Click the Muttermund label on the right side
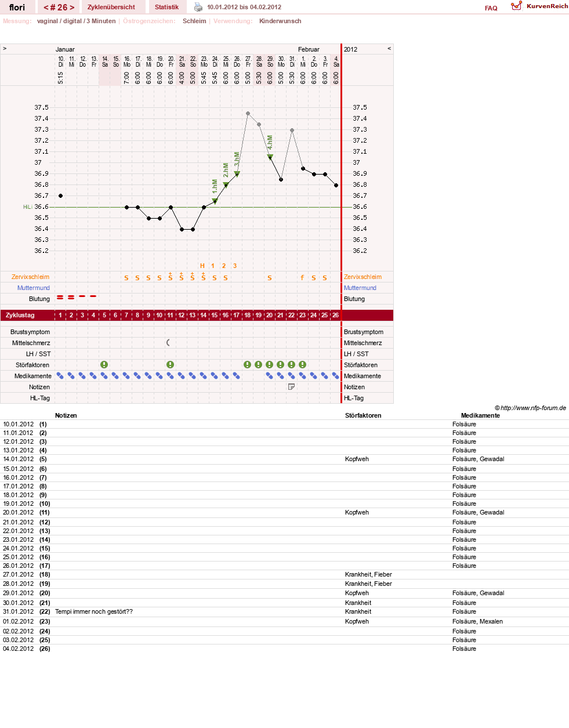Image resolution: width=569 pixels, height=728 pixels. tap(360, 288)
